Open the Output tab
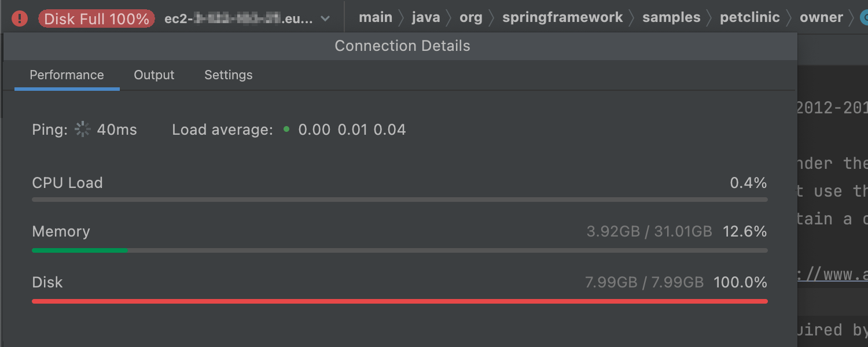The height and width of the screenshot is (347, 868). coord(154,75)
